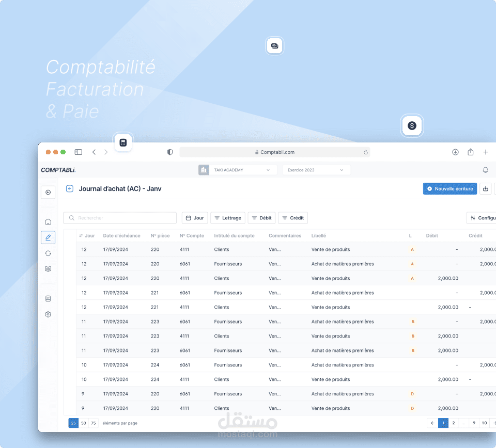Open browser downloads icon
496x448 pixels.
point(455,152)
